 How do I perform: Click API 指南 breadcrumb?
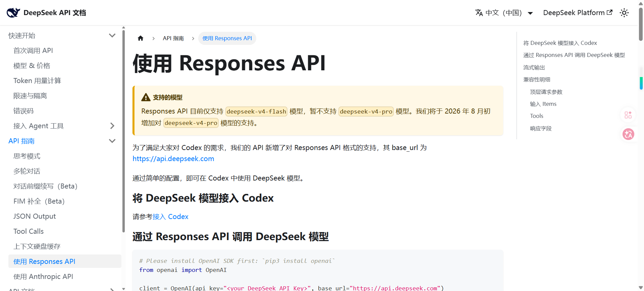(x=173, y=38)
